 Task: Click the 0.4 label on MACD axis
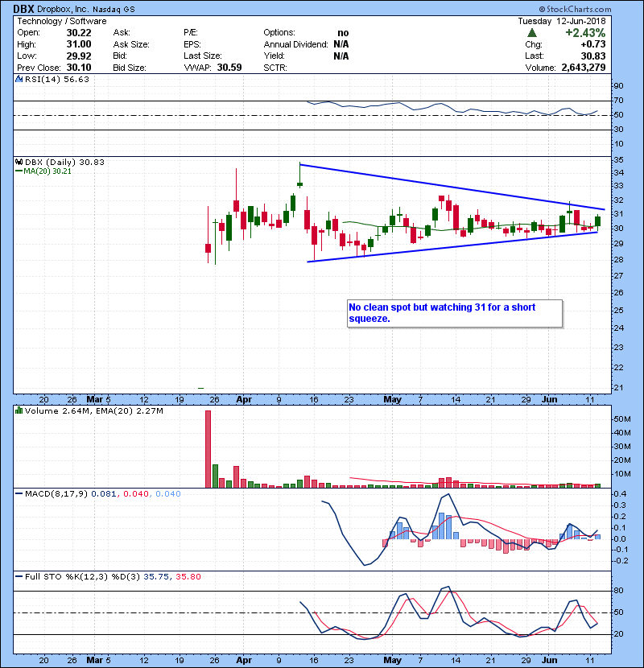(620, 494)
